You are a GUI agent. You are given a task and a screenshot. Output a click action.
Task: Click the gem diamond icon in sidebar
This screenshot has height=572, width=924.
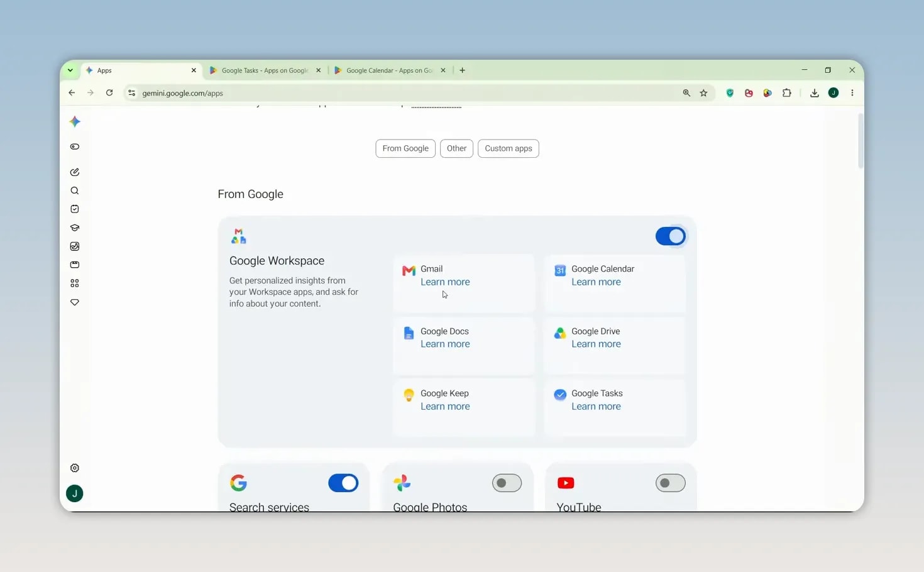(75, 302)
